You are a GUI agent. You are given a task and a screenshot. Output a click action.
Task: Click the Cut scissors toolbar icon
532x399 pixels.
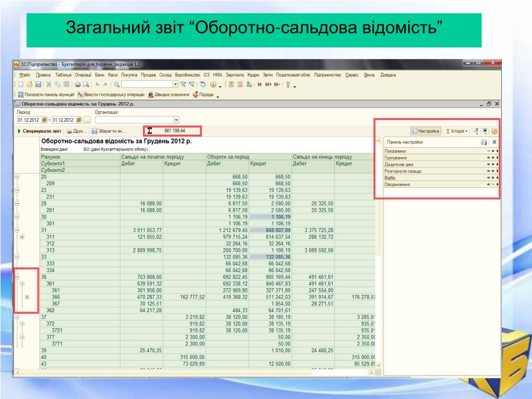pos(49,84)
